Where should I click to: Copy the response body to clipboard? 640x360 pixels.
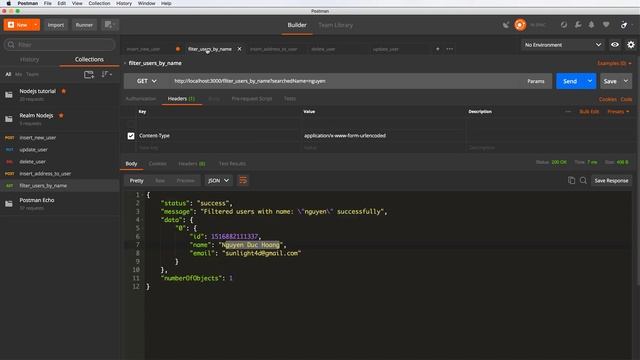[x=571, y=180]
